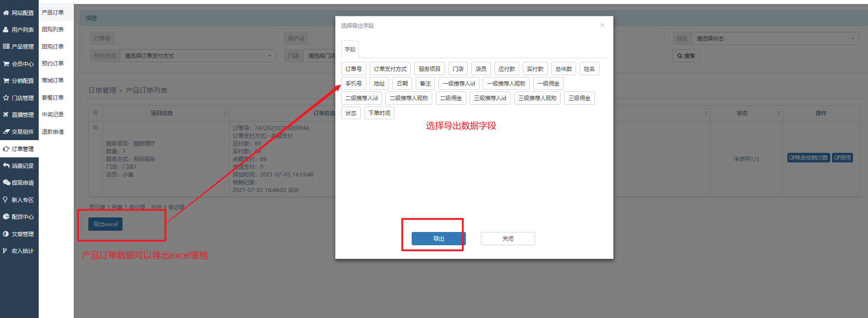This screenshot has height=318, width=868.
Task: Toggle the 订单支付方式 export field
Action: point(390,69)
